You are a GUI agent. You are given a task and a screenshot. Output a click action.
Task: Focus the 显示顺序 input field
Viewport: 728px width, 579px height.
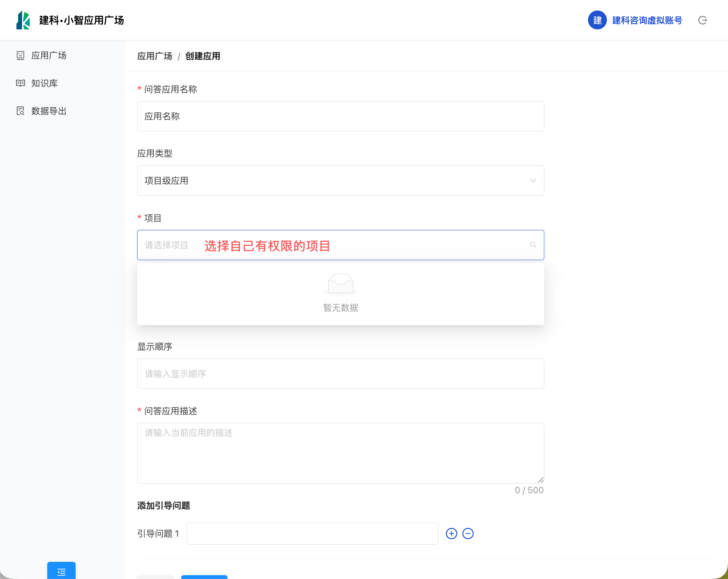click(340, 374)
